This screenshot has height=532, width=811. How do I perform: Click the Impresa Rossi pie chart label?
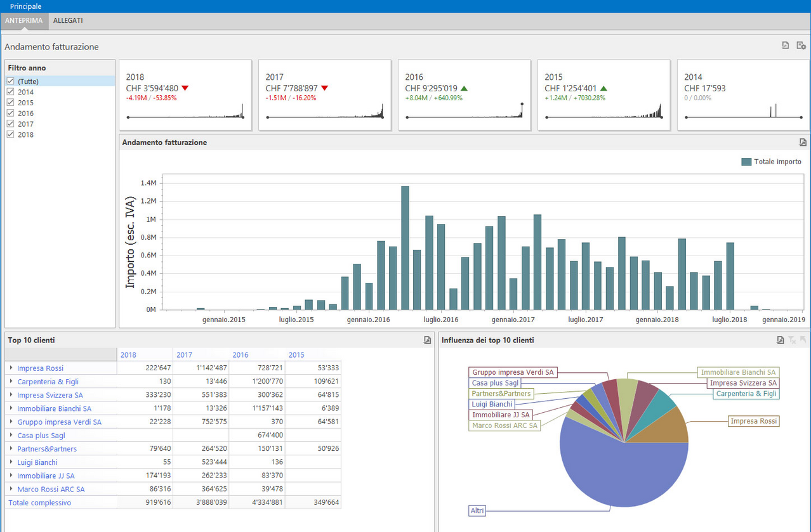[753, 421]
